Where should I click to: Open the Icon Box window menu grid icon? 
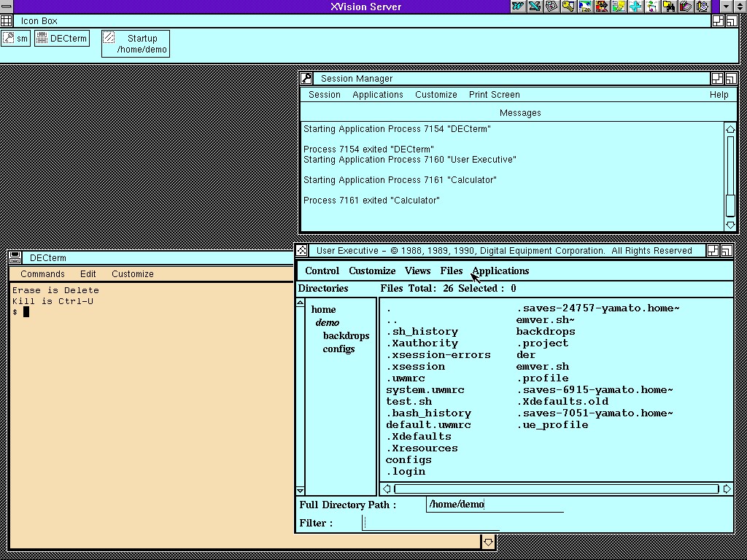click(6, 21)
